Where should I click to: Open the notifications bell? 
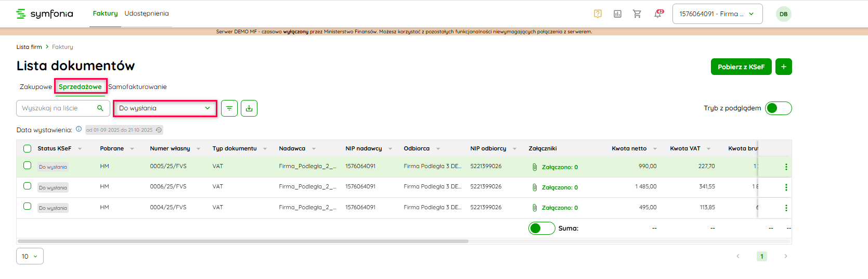pos(658,14)
